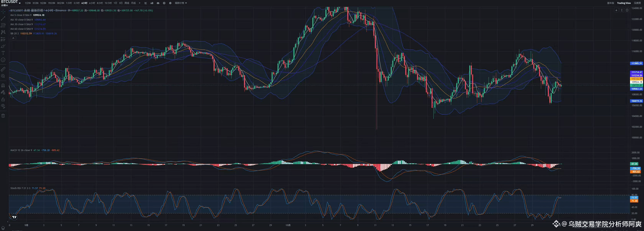Image resolution: width=644 pixels, height=231 pixels.
Task: Toggle stay in drawing mode
Action: tap(3, 92)
